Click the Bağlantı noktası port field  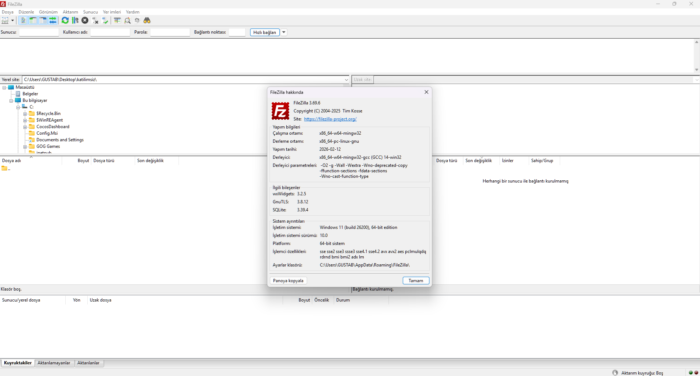tap(237, 32)
